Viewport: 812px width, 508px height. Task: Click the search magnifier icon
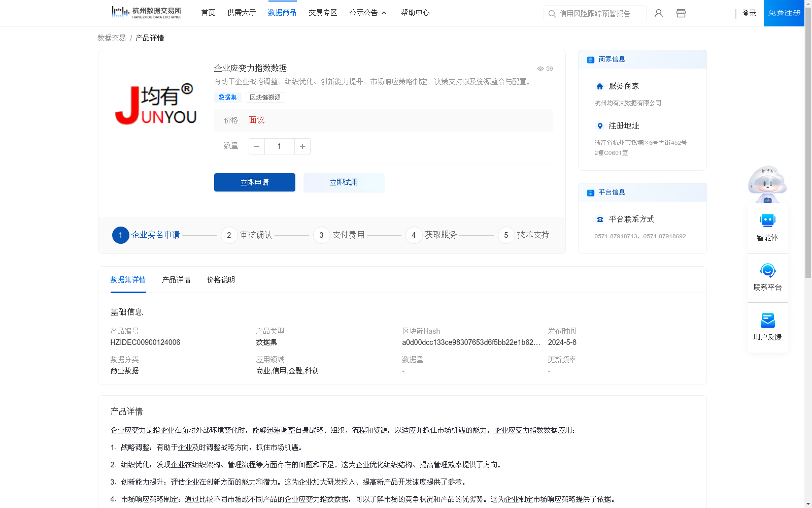[x=552, y=14]
